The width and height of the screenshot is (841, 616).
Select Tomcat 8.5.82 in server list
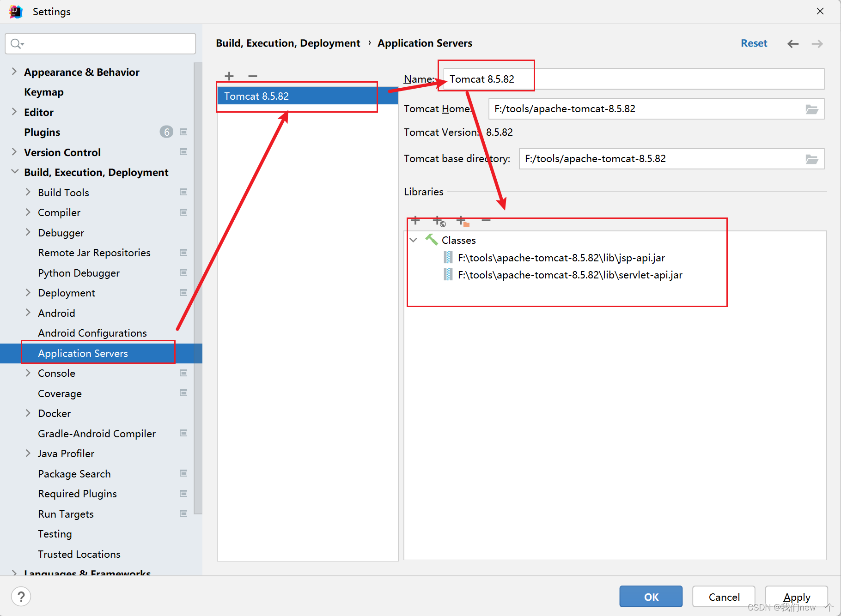307,96
